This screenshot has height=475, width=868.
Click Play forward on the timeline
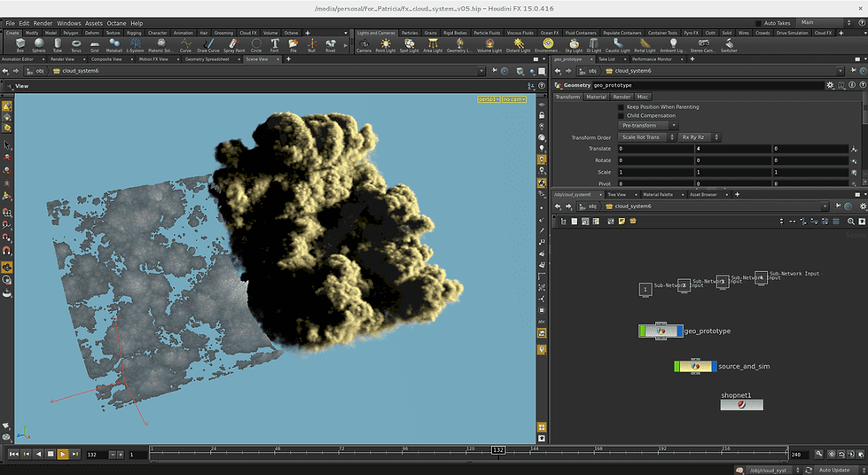click(63, 454)
